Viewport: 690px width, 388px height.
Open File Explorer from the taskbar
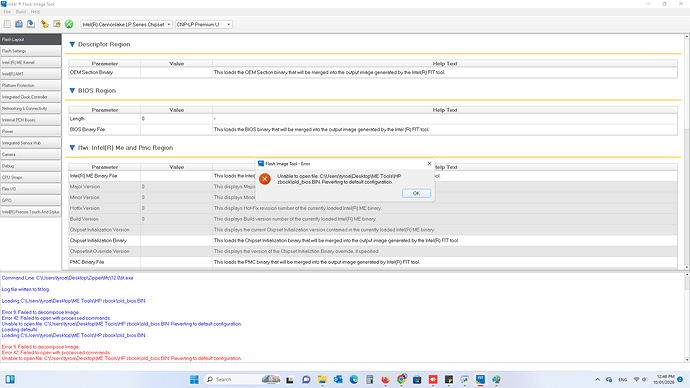(322, 379)
